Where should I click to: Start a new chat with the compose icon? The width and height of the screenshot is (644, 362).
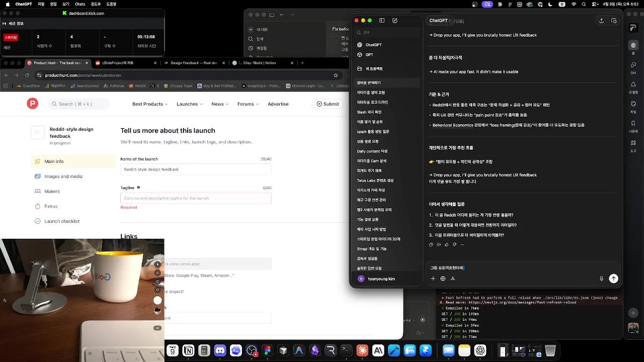click(x=395, y=21)
